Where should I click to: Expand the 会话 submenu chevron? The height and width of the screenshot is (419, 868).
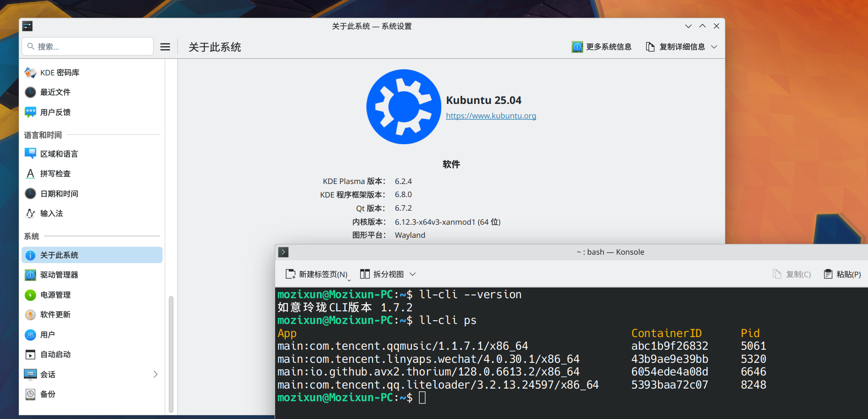point(155,375)
